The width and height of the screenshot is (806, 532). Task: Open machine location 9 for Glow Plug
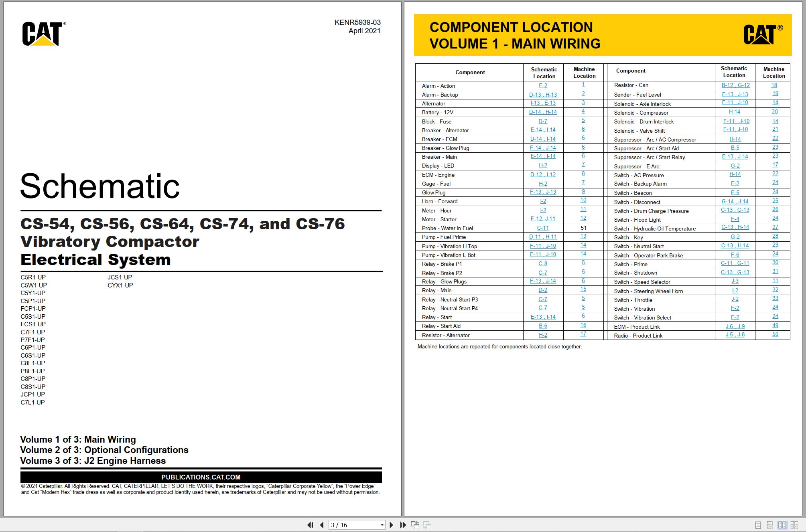(583, 192)
